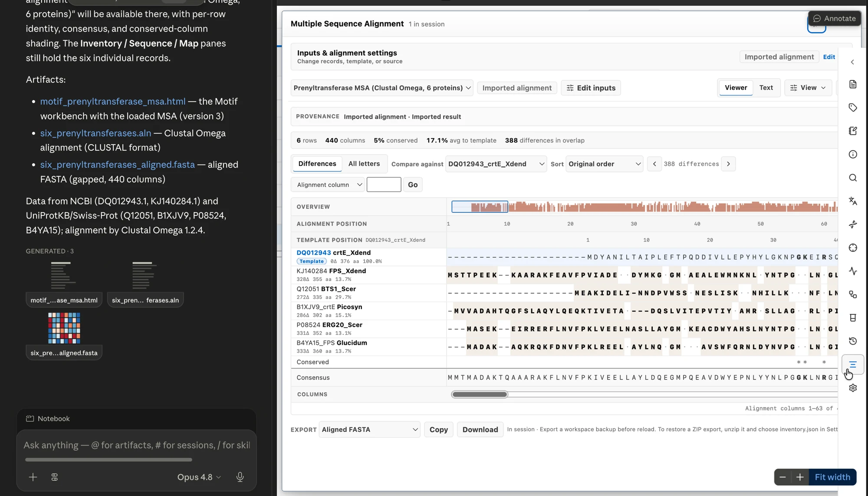Open the Opus 4.8 model selector
Screen dimensions: 868x496
(x=199, y=477)
